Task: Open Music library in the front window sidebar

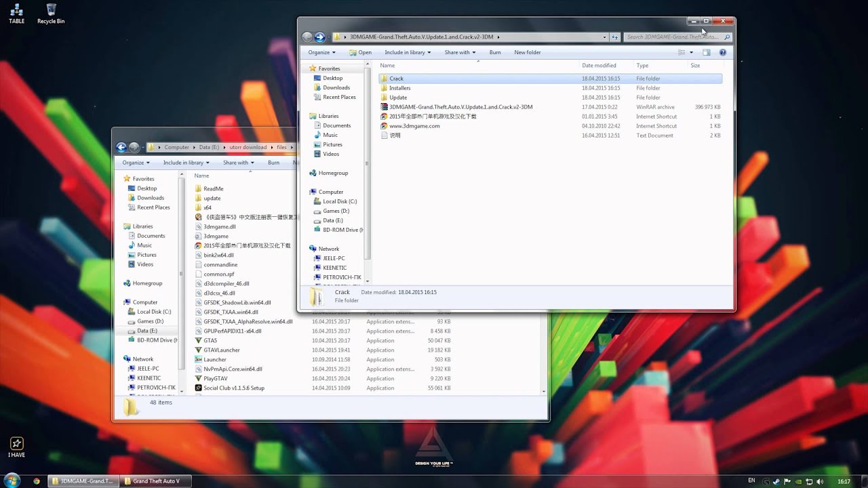Action: [330, 135]
